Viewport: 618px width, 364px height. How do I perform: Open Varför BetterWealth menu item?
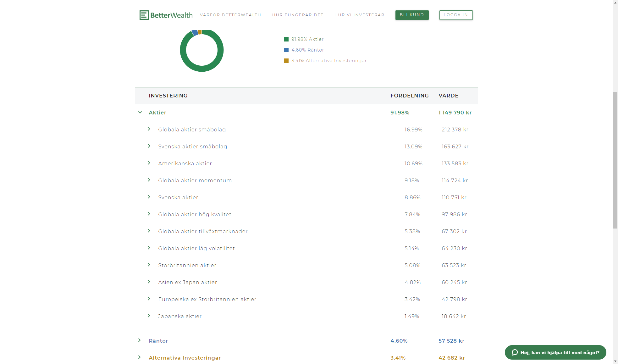coord(230,15)
